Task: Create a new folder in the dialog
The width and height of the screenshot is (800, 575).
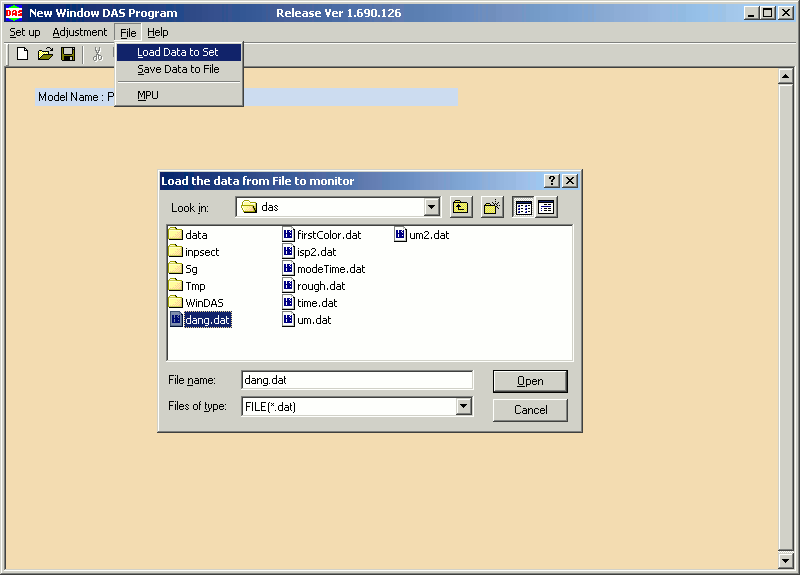Action: click(x=492, y=207)
